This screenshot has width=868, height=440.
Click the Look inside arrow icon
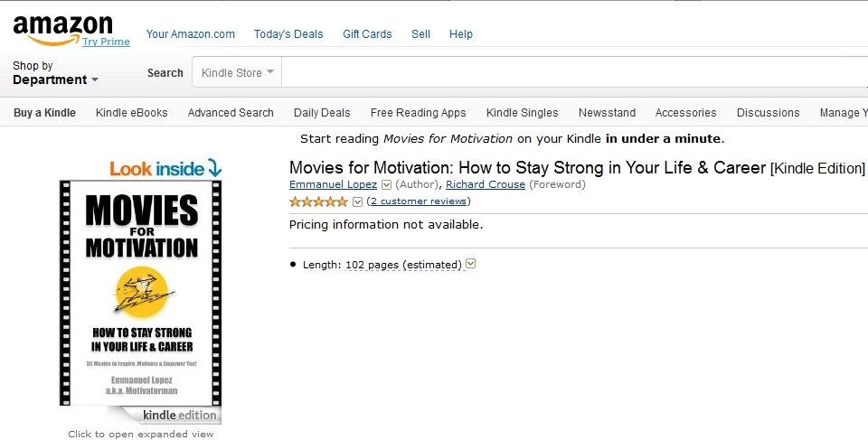coord(214,167)
